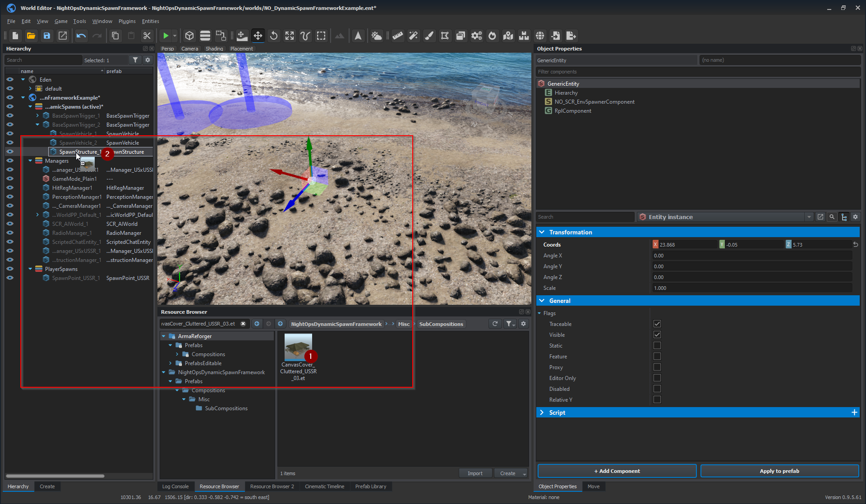Screen dimensions: 866x504
Task: Refresh the Resource Browser view
Action: (x=495, y=324)
